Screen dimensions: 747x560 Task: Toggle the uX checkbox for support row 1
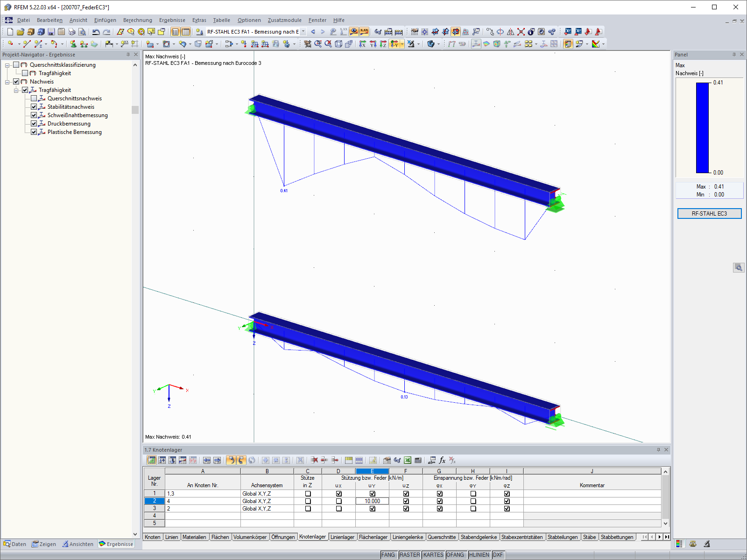(338, 494)
